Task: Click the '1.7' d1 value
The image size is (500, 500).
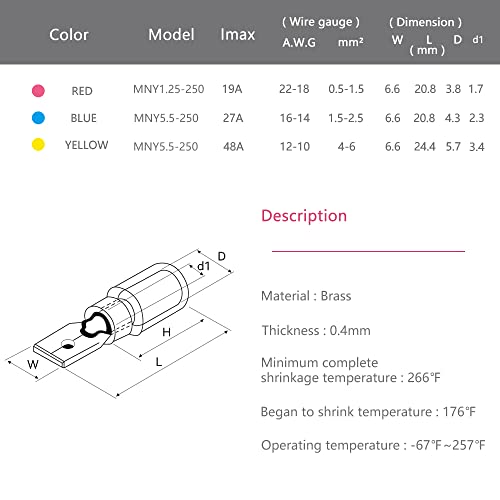Action: [x=476, y=89]
